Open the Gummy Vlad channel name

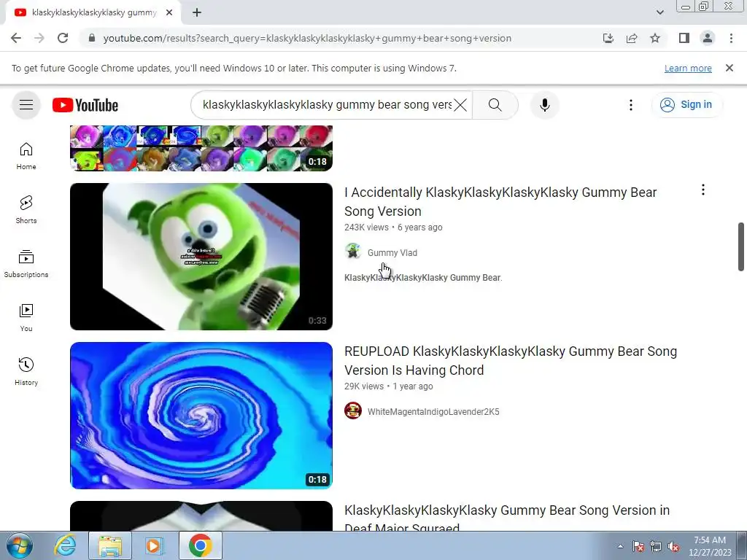point(392,252)
